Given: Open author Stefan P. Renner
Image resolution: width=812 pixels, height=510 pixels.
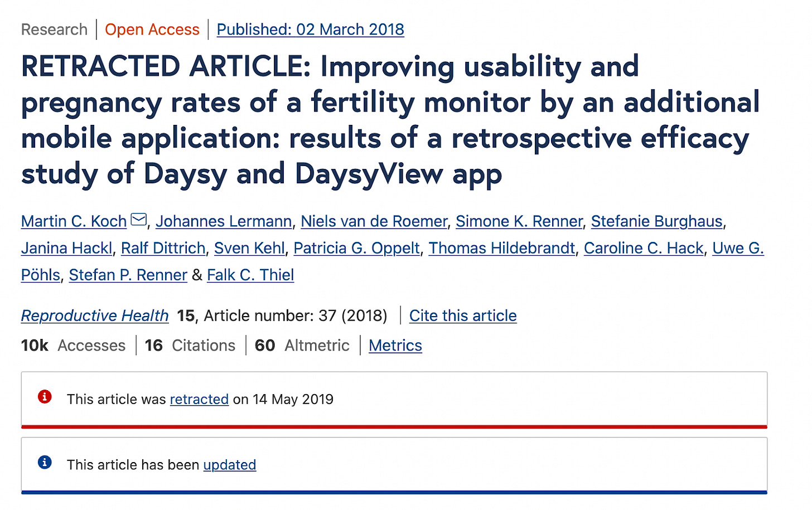Looking at the screenshot, I should [x=128, y=275].
